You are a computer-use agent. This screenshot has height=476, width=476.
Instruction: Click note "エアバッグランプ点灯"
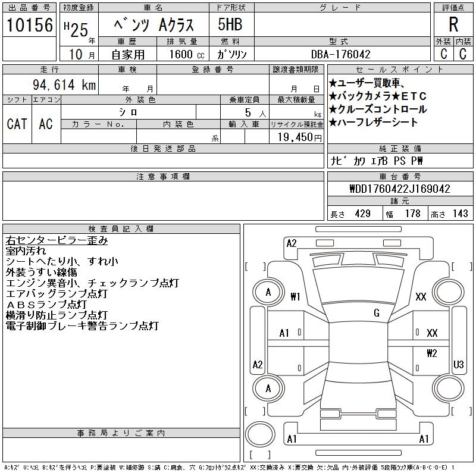coord(57,293)
